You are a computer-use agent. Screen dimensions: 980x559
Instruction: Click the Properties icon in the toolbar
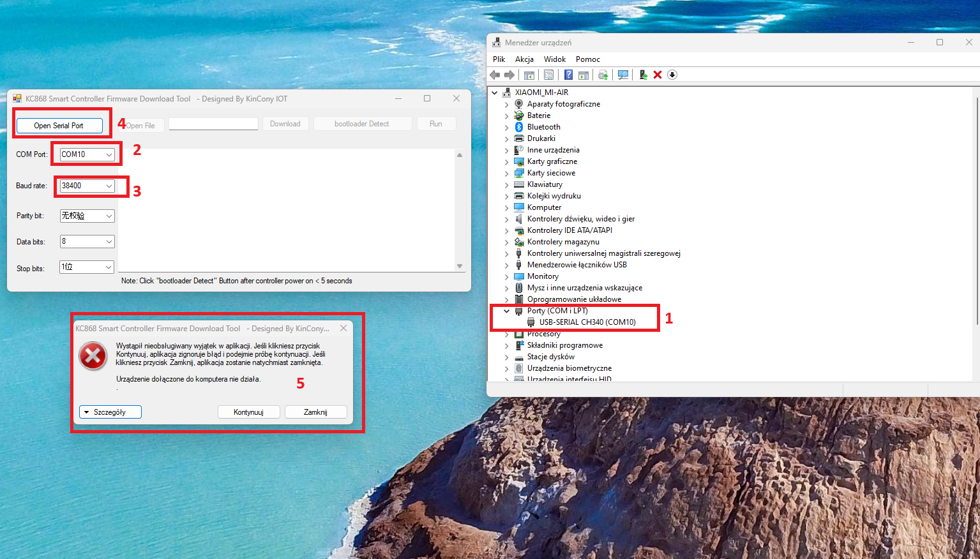tap(548, 75)
